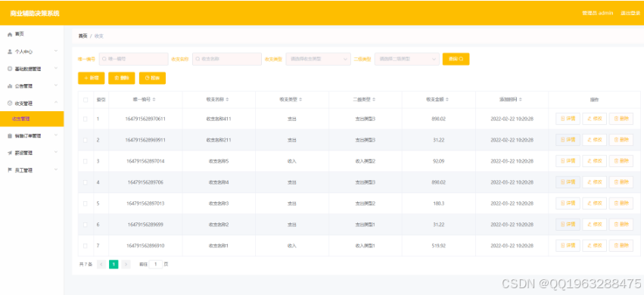644x295 pixels.
Task: Click the house icon for 首页 in the sidebar
Action: coord(10,35)
